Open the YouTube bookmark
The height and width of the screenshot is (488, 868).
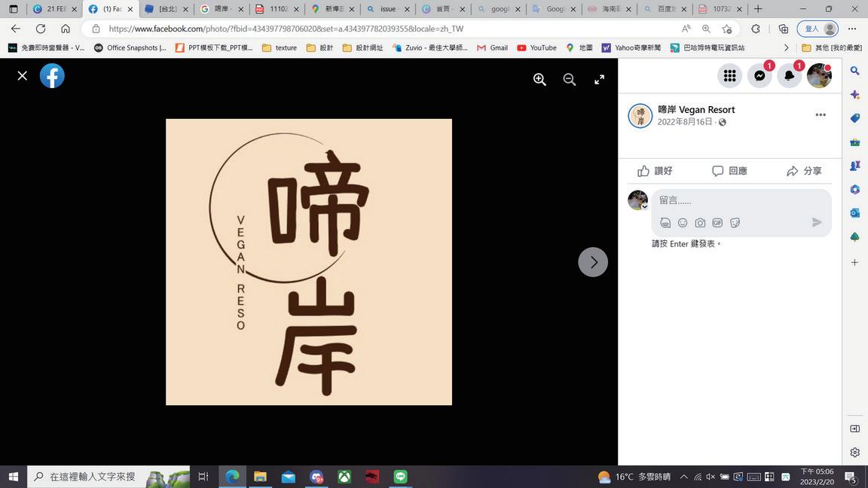click(537, 47)
